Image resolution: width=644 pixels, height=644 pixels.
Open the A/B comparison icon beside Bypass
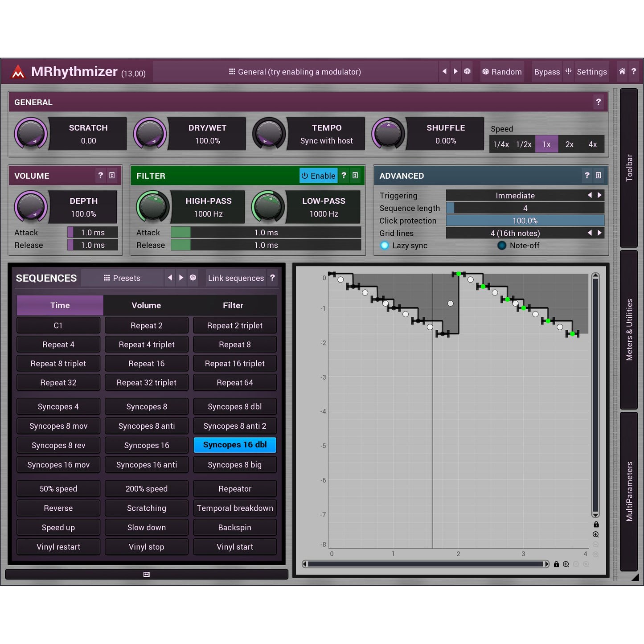click(568, 72)
